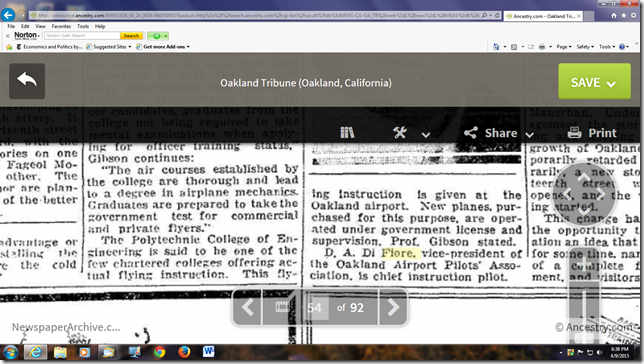Open Google Chrome from the taskbar
Image resolution: width=644 pixels, height=364 pixels.
159,352
